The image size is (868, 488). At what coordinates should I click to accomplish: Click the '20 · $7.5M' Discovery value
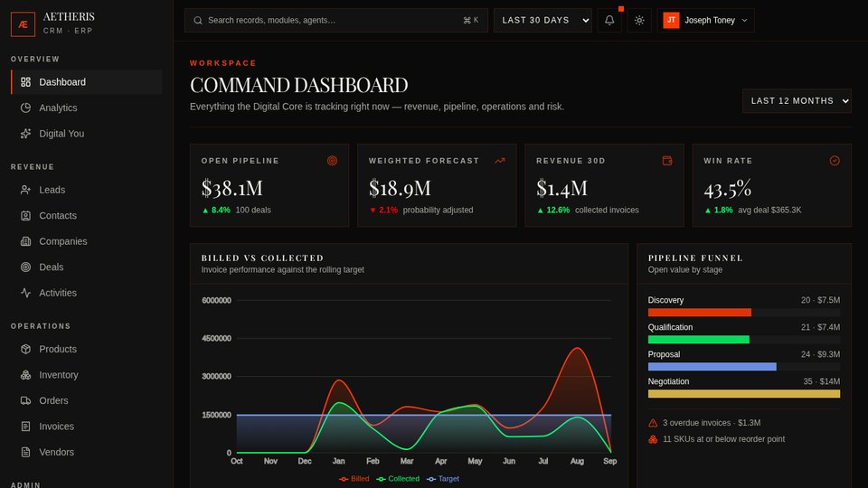[820, 300]
